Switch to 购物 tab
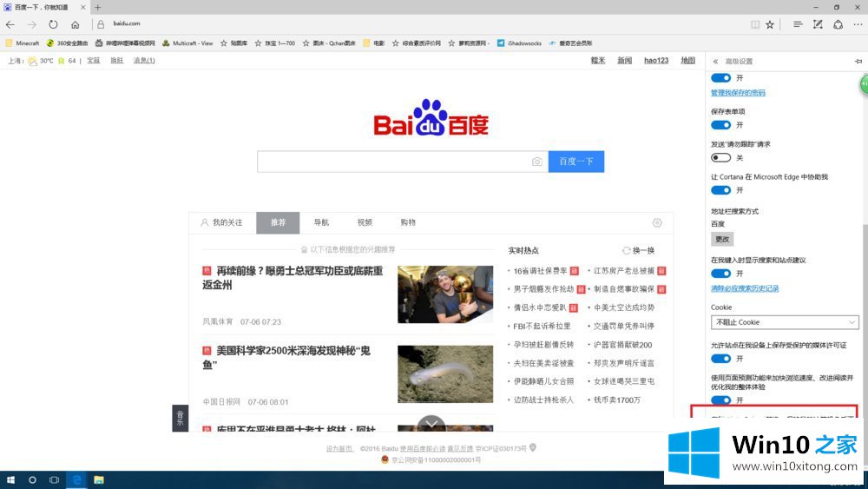 point(408,222)
